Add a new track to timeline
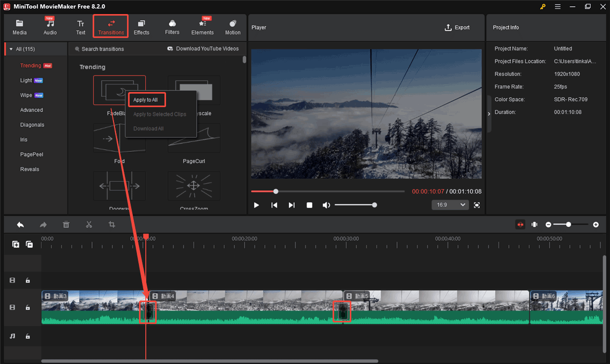 [x=16, y=244]
